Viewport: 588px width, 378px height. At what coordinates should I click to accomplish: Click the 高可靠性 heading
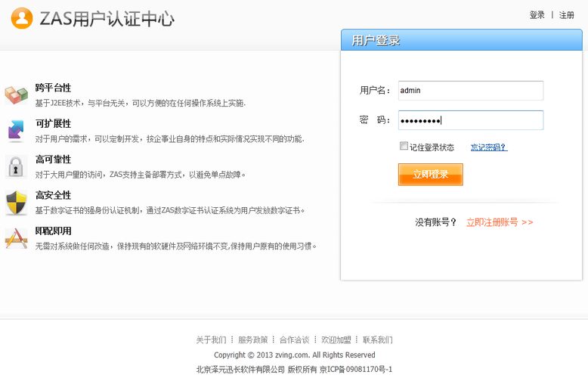tap(53, 160)
